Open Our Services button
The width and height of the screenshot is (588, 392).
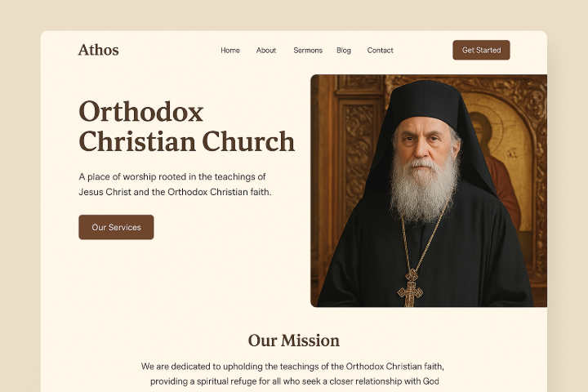(x=116, y=227)
